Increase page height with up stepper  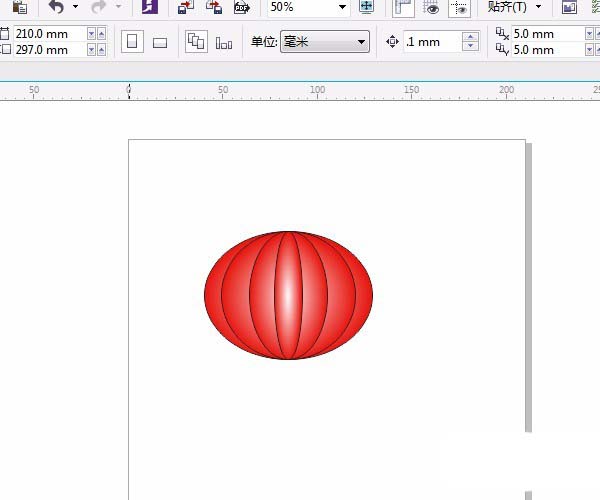click(101, 50)
